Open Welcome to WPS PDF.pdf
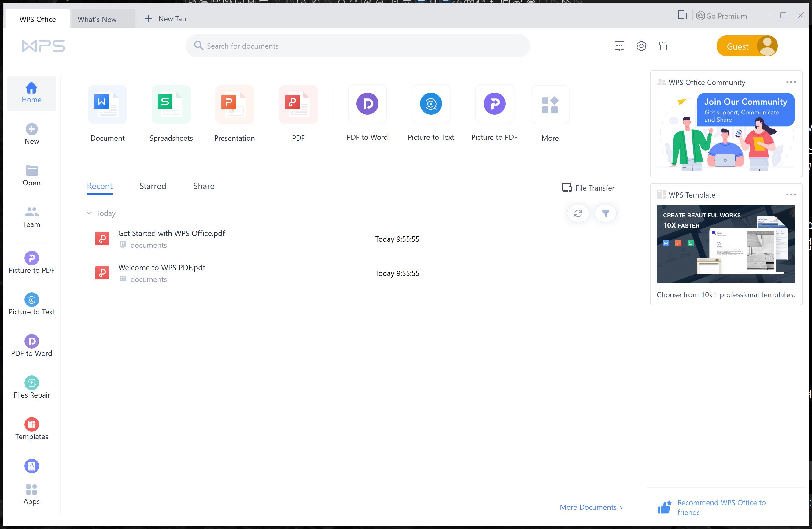Viewport: 812px width, 529px height. (x=161, y=268)
